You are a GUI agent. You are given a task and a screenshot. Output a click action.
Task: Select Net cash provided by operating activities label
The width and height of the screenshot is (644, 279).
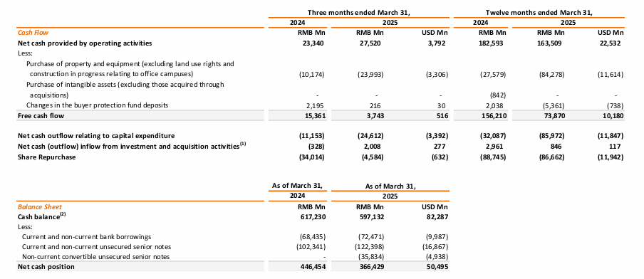pyautogui.click(x=85, y=43)
